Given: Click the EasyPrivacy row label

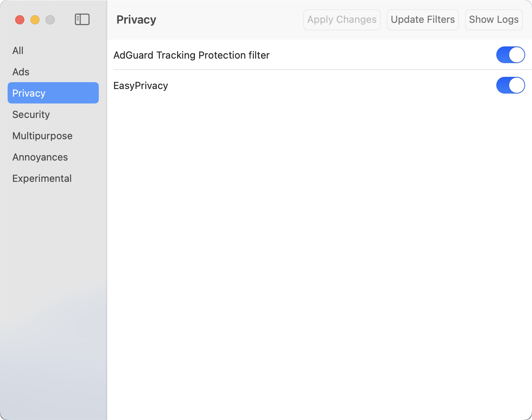Looking at the screenshot, I should coord(141,86).
